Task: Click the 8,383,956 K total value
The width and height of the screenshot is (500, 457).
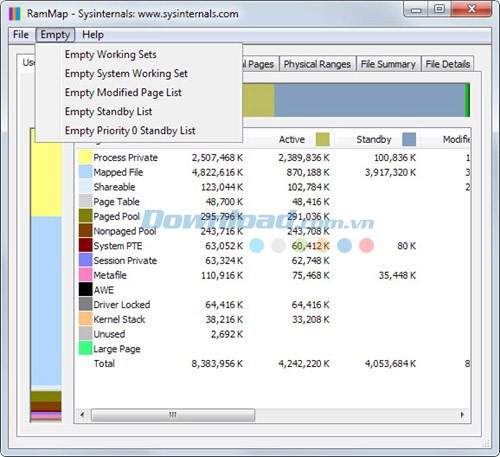Action: coord(217,363)
